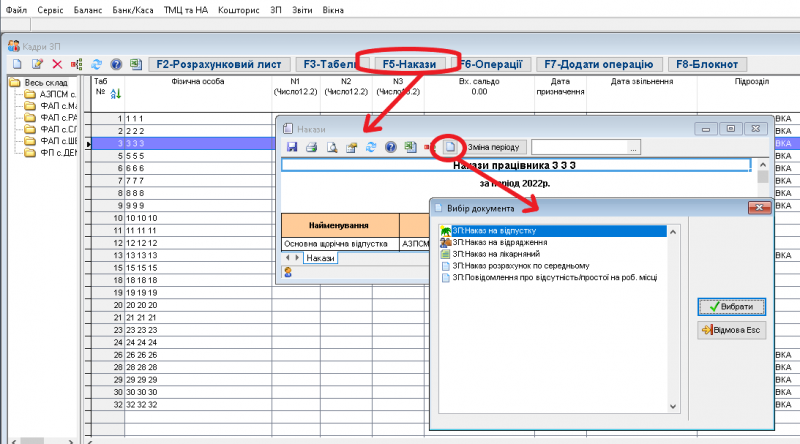Click the refresh icon in Кадри ЗП toolbar

pos(97,64)
